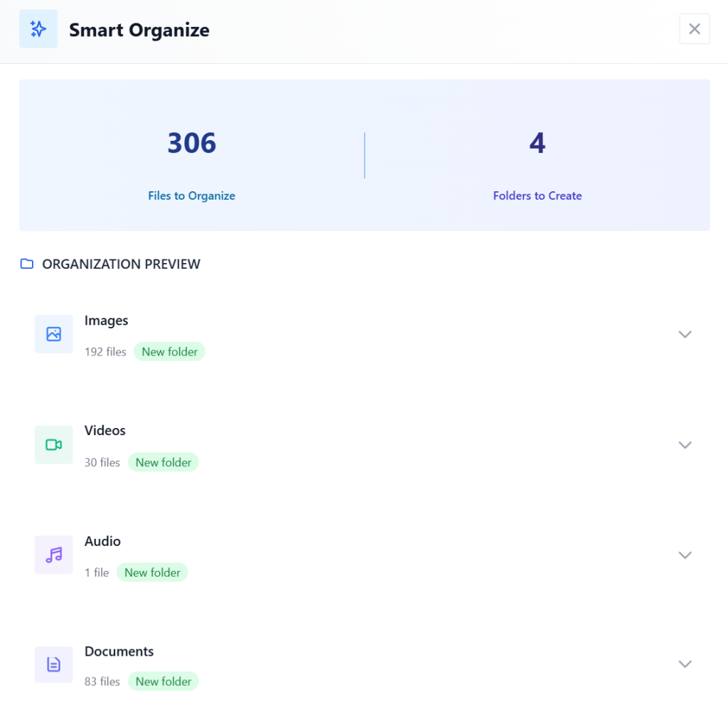Expand the Documents folder chevron
The width and height of the screenshot is (728, 718).
[685, 664]
